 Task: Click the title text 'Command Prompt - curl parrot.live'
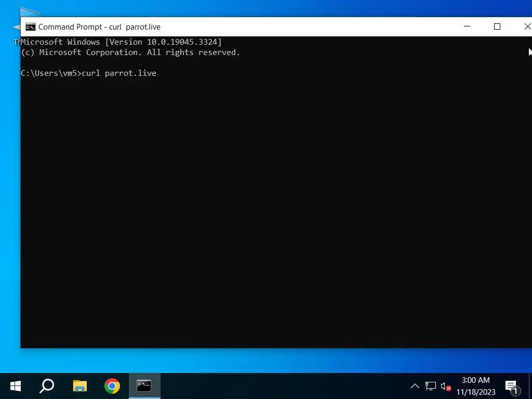(99, 27)
